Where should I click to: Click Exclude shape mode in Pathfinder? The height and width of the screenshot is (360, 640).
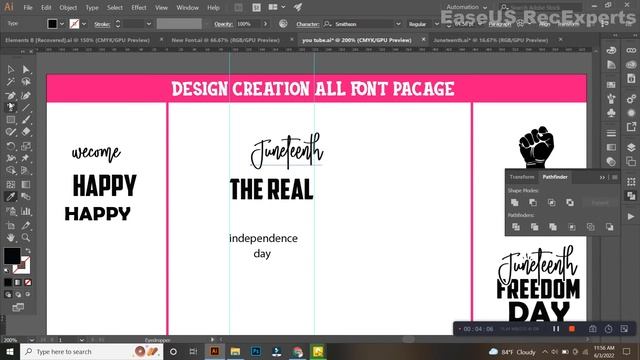(570, 202)
